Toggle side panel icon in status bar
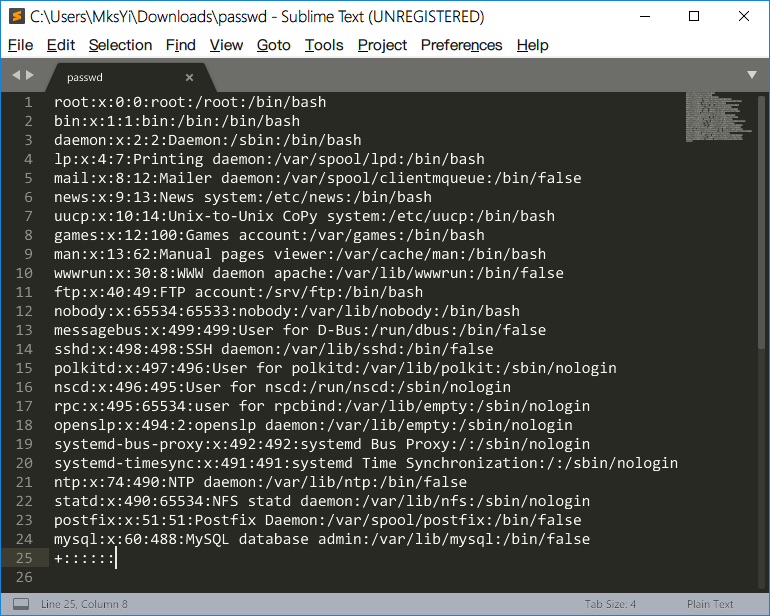 [x=21, y=604]
